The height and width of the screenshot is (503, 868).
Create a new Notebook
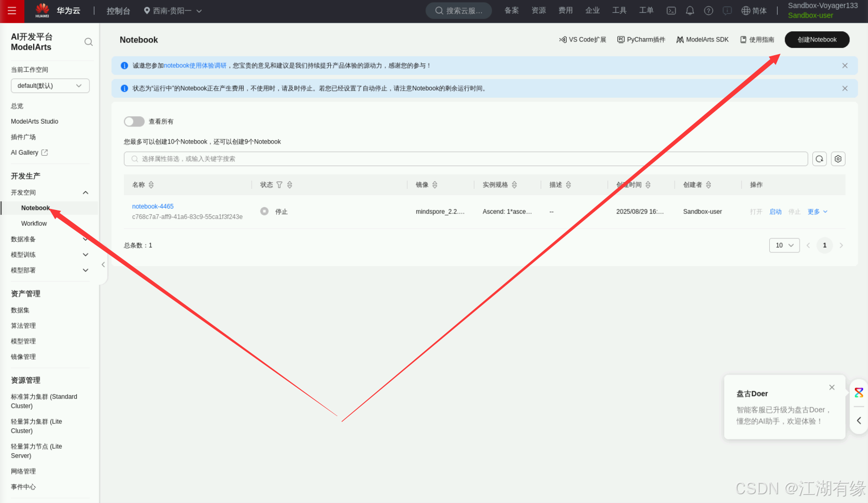click(x=817, y=40)
